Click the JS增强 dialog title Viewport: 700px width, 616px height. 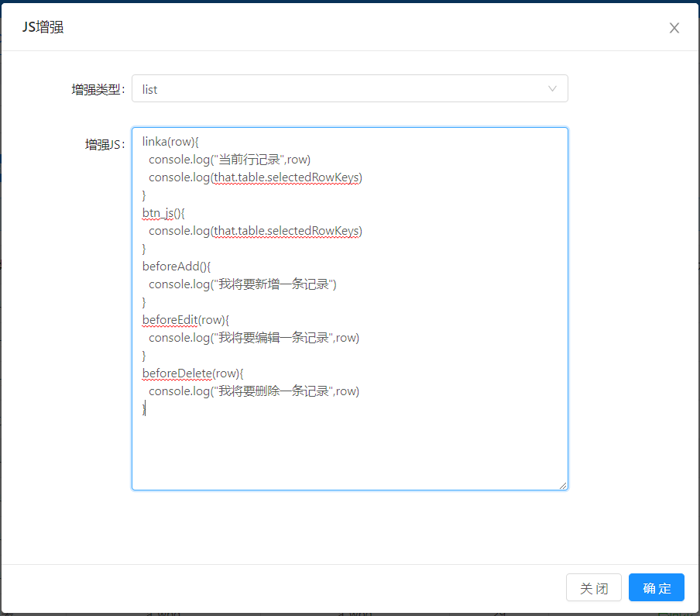pyautogui.click(x=43, y=27)
